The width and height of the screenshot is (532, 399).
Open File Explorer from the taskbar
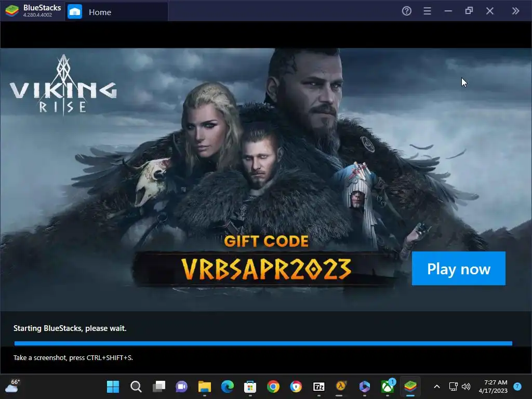coord(205,387)
